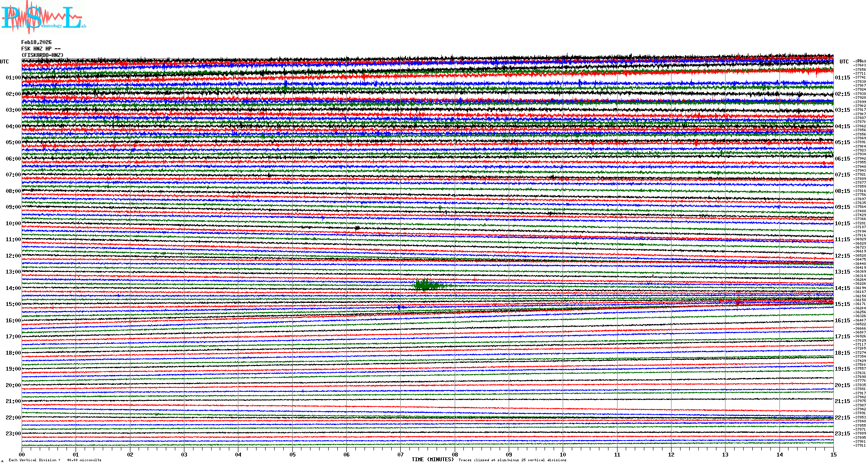Click the 19:00 hour label on left
Screen dimensions: 868x466
13,369
